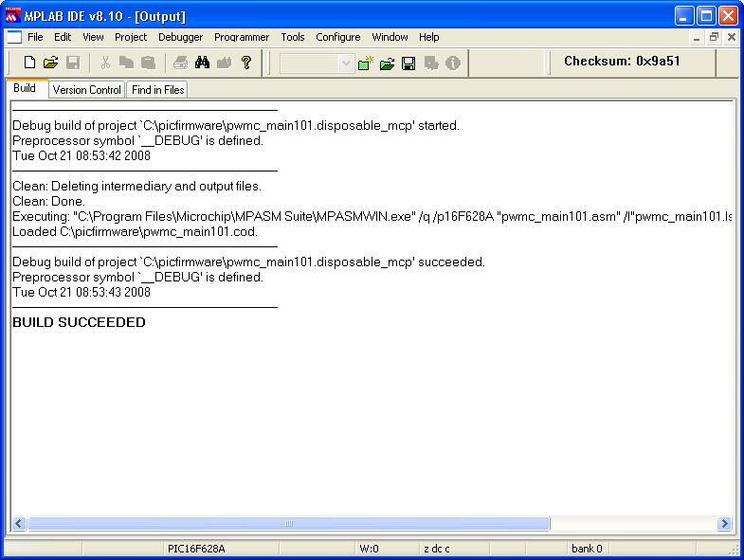This screenshot has width=744, height=560.
Task: Click the New File toolbar icon
Action: 29,63
